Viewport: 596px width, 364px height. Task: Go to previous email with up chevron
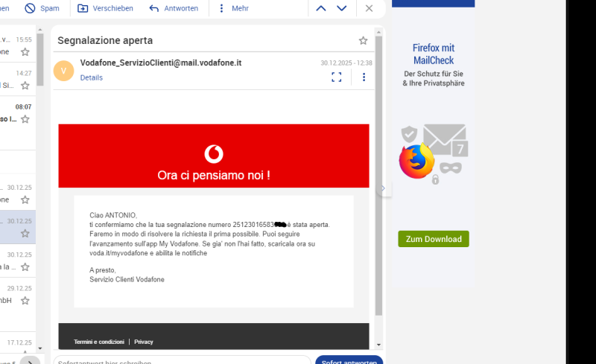321,8
